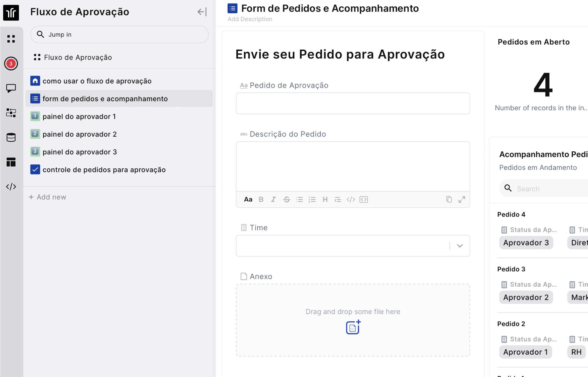Open the Aa text style menu
The image size is (588, 377).
coord(248,200)
